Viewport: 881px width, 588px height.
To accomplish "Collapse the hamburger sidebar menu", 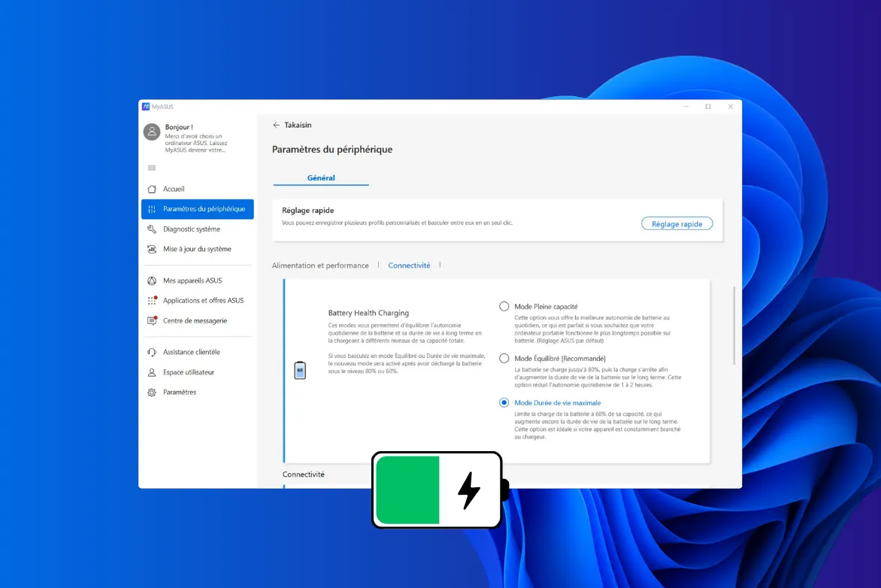I will click(x=152, y=168).
